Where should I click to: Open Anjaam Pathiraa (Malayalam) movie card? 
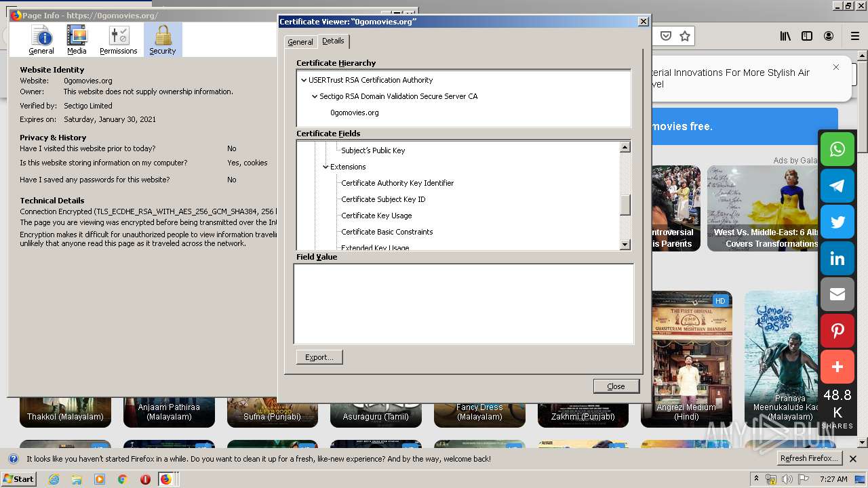169,412
